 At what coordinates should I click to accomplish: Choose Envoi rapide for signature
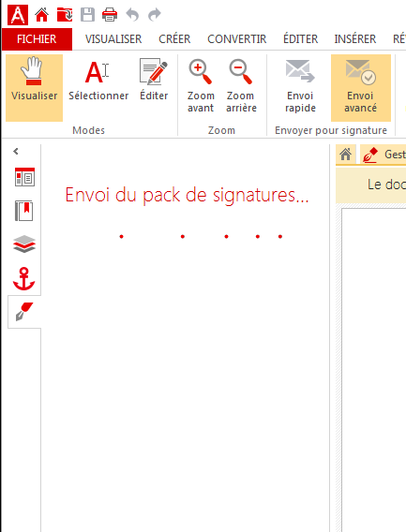pyautogui.click(x=300, y=87)
